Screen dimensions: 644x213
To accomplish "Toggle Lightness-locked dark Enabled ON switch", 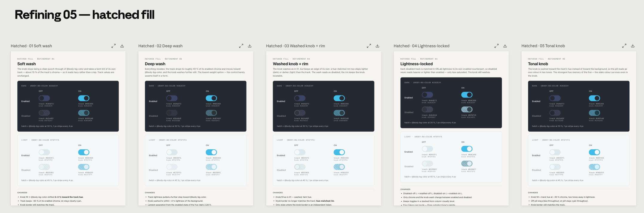I will click(x=467, y=95).
